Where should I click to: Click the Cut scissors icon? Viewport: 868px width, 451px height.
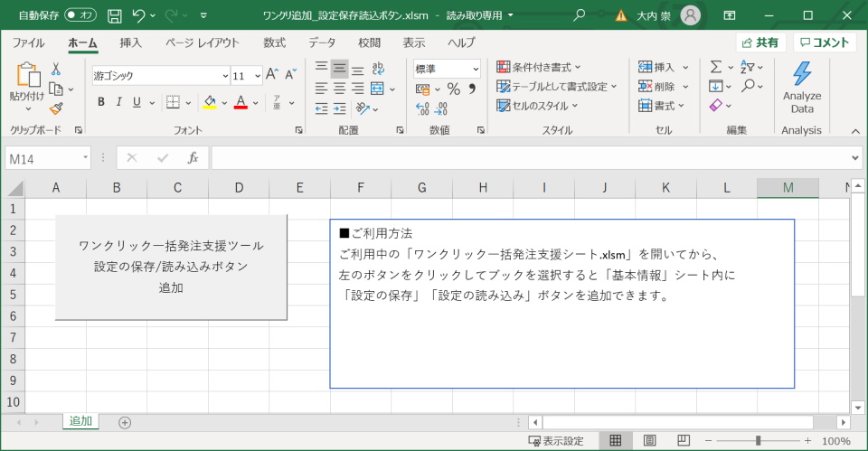click(x=56, y=69)
